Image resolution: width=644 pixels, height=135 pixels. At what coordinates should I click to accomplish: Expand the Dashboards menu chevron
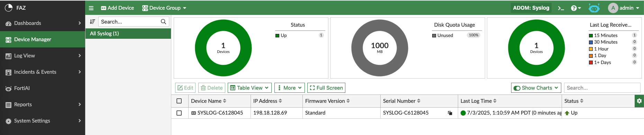click(80, 23)
